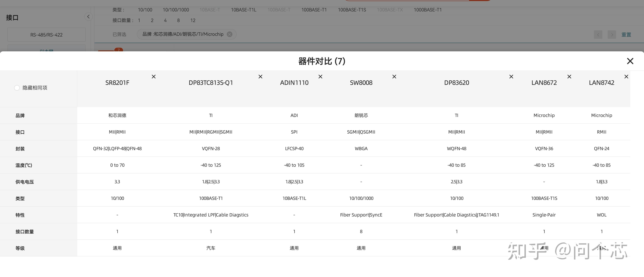
Task: Click the -40 to 105 temperature cell
Action: point(294,165)
